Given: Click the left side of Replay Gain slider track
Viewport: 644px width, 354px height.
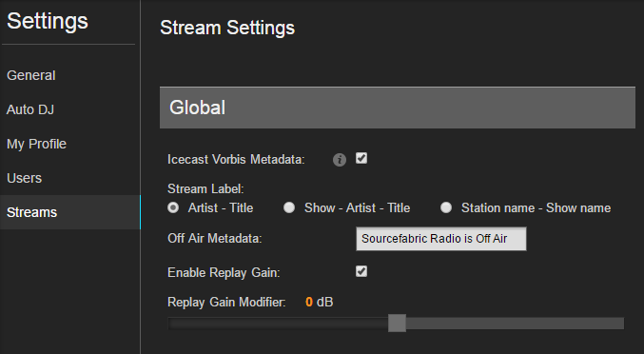Looking at the screenshot, I should [x=278, y=324].
